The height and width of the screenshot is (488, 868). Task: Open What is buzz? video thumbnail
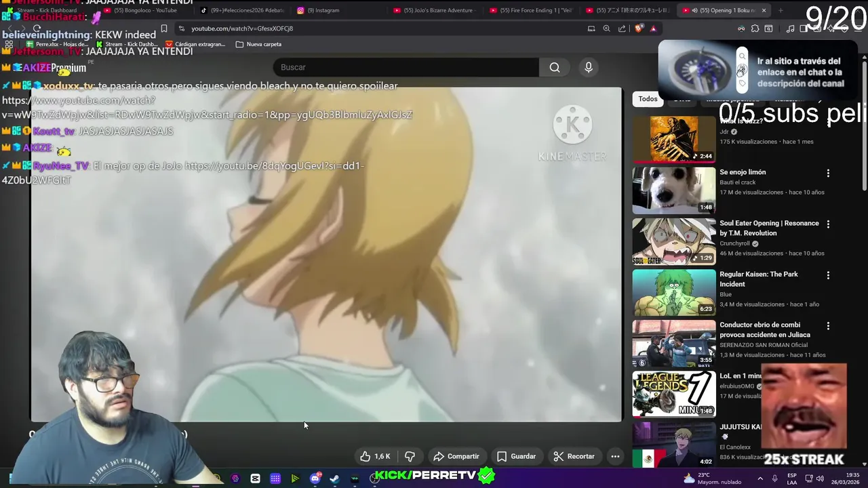pos(673,139)
